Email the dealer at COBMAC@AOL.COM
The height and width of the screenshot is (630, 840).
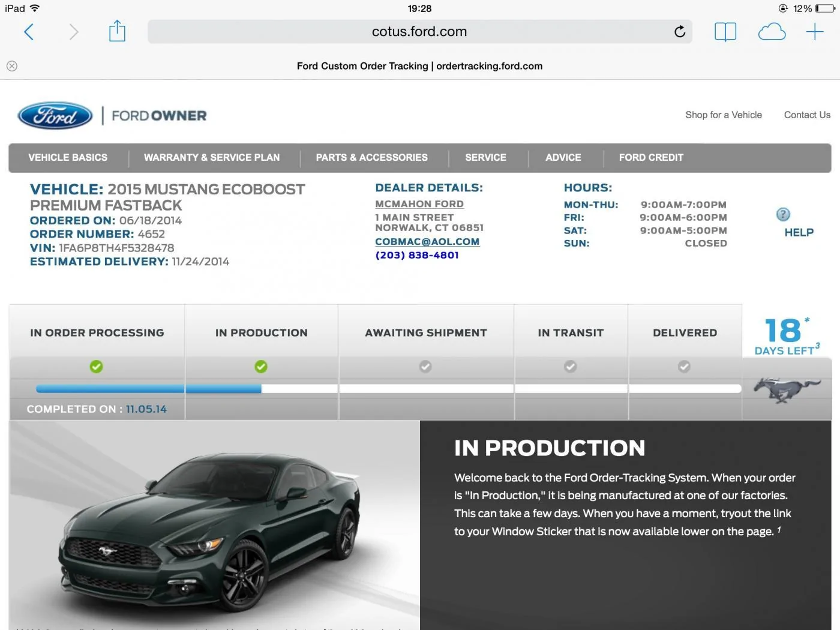tap(427, 242)
